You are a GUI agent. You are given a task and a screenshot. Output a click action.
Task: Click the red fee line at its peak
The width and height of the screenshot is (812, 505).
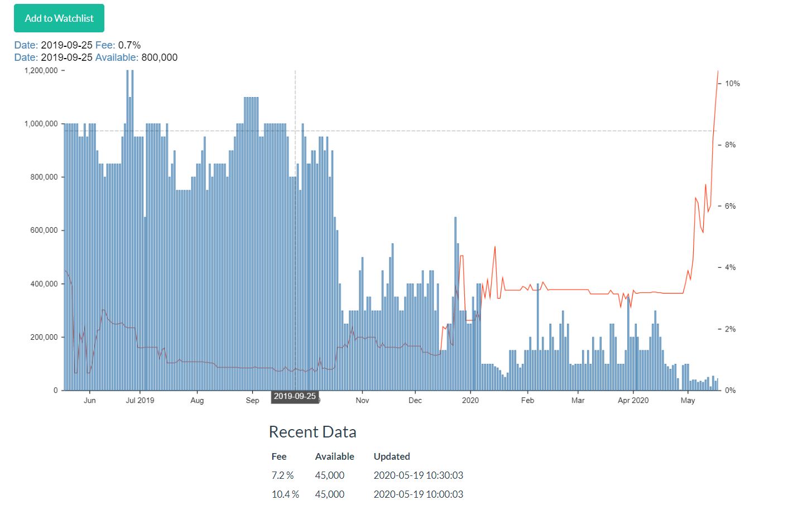pyautogui.click(x=718, y=73)
